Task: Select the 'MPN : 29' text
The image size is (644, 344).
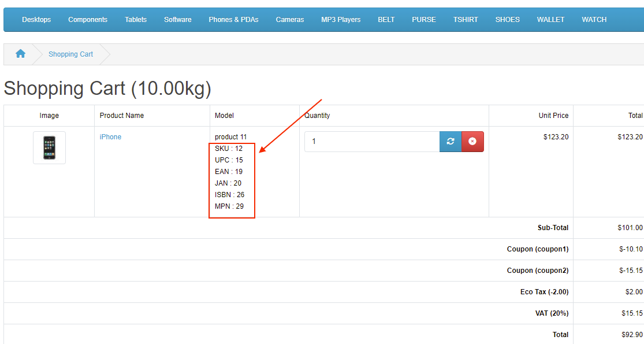Action: [229, 206]
